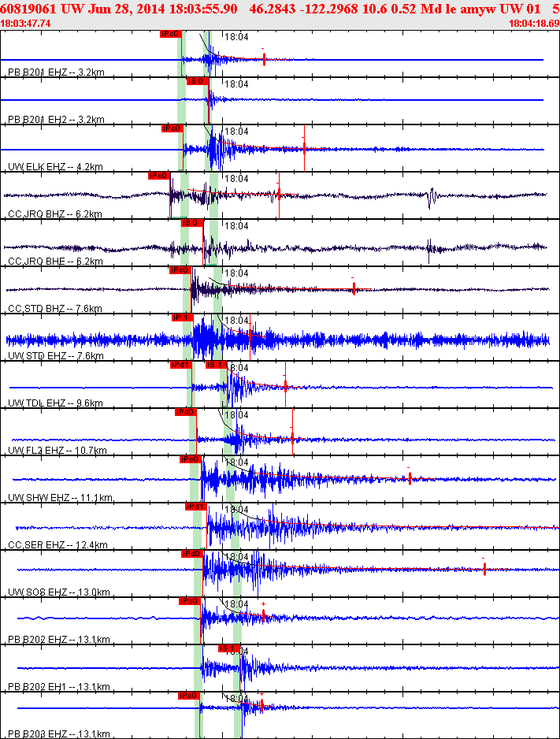The width and height of the screenshot is (560, 739).
Task: Select the 'CC STD BHZ -- 7.6km' station label
Action: [55, 309]
